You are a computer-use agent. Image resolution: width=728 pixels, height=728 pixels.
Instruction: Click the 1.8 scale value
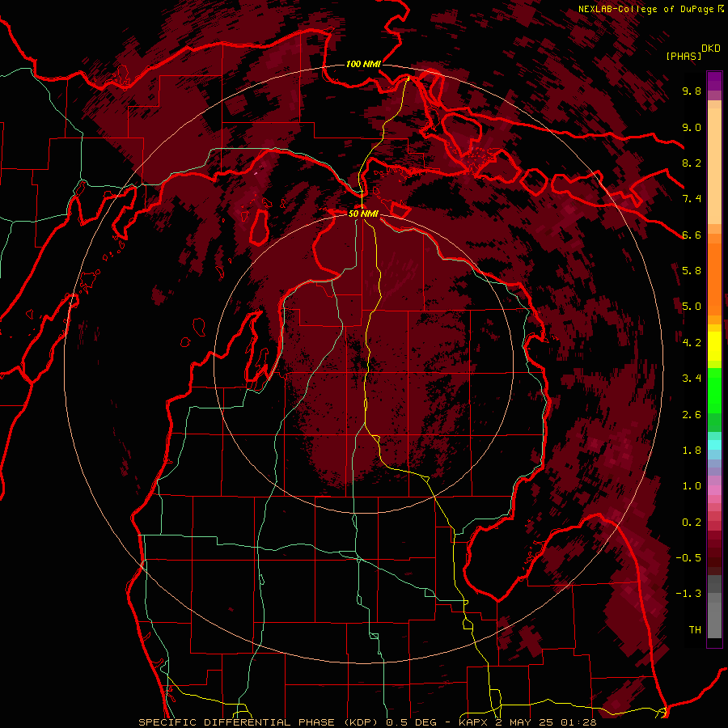692,451
